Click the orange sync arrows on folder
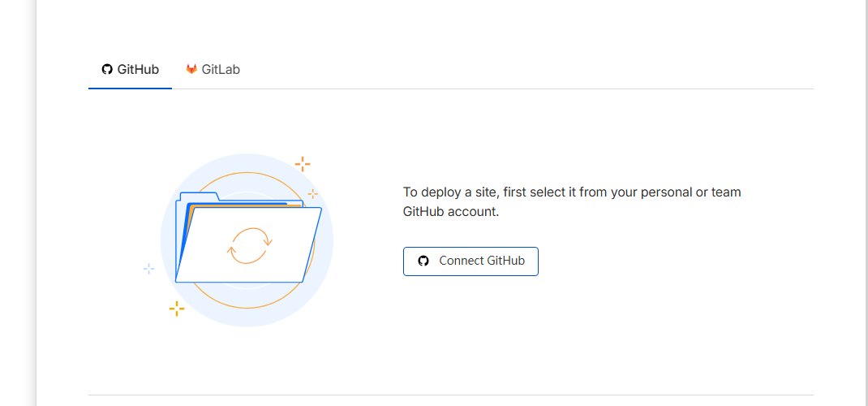868x406 pixels. 250,245
